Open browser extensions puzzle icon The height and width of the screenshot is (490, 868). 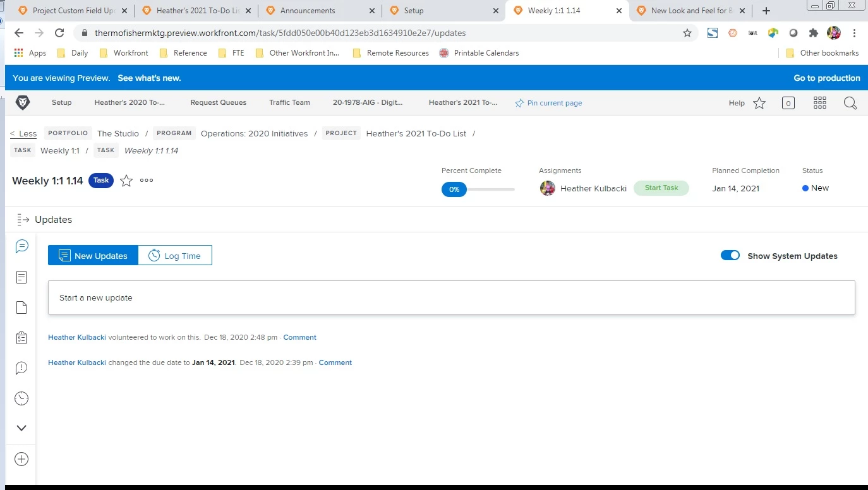tap(814, 33)
